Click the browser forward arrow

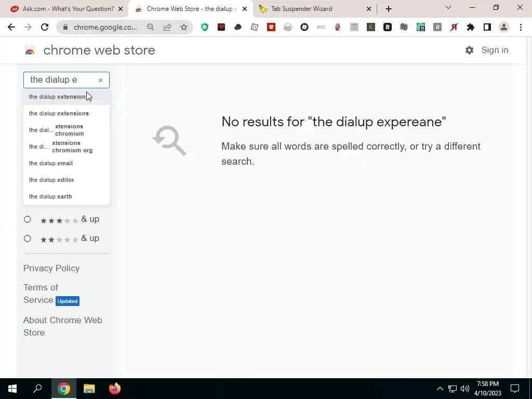(x=28, y=27)
